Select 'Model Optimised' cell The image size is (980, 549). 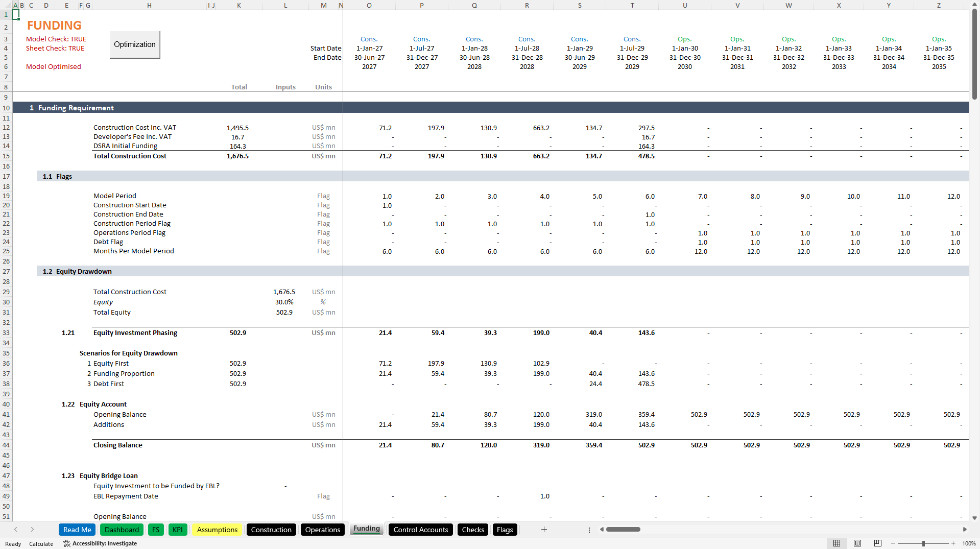tap(54, 67)
